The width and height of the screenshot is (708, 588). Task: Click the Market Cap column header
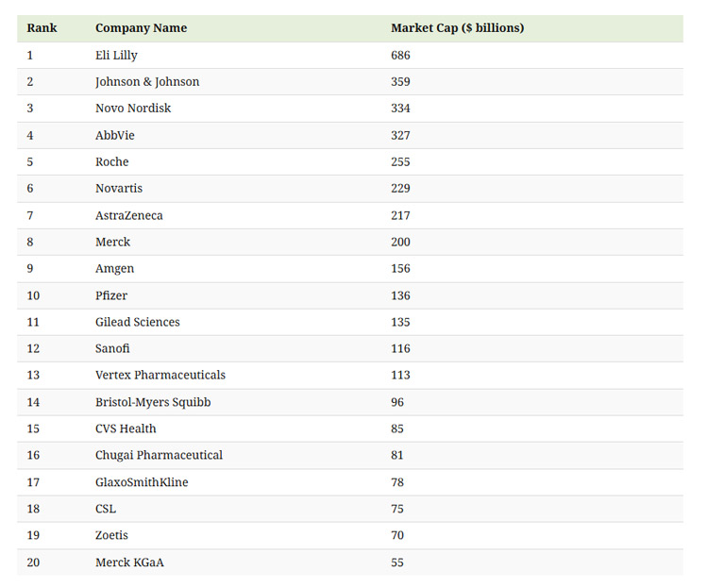click(457, 28)
